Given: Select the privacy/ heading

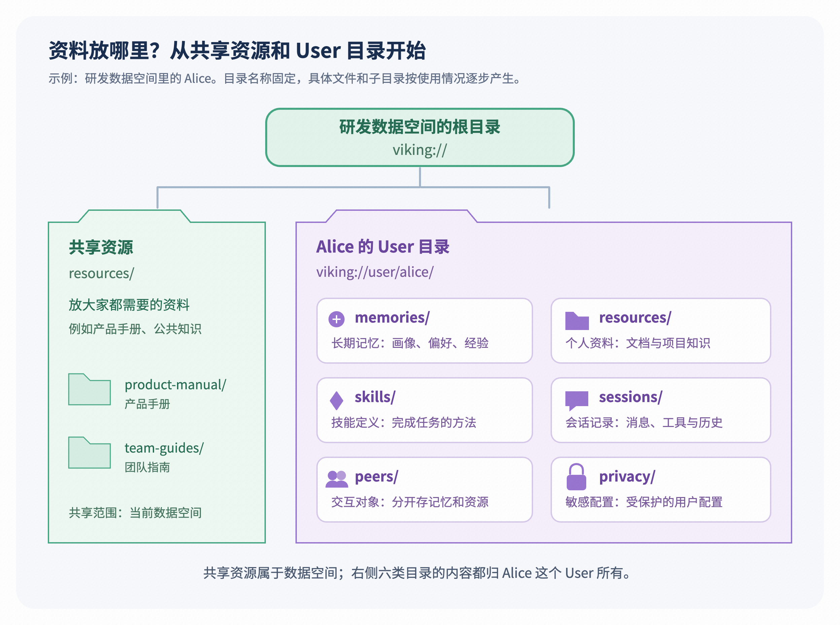Looking at the screenshot, I should click(x=627, y=477).
